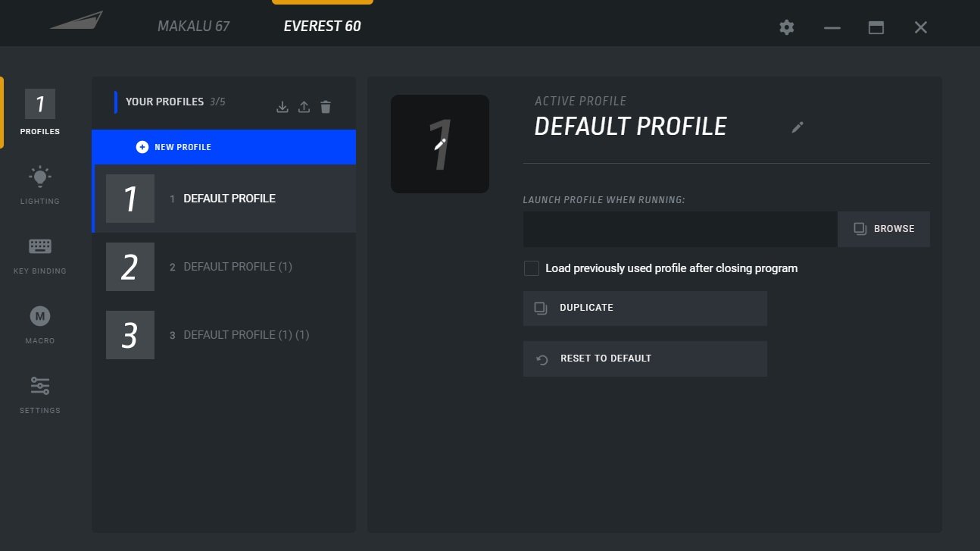Click Reset to Default button
Screen dimensions: 980x551
point(644,358)
